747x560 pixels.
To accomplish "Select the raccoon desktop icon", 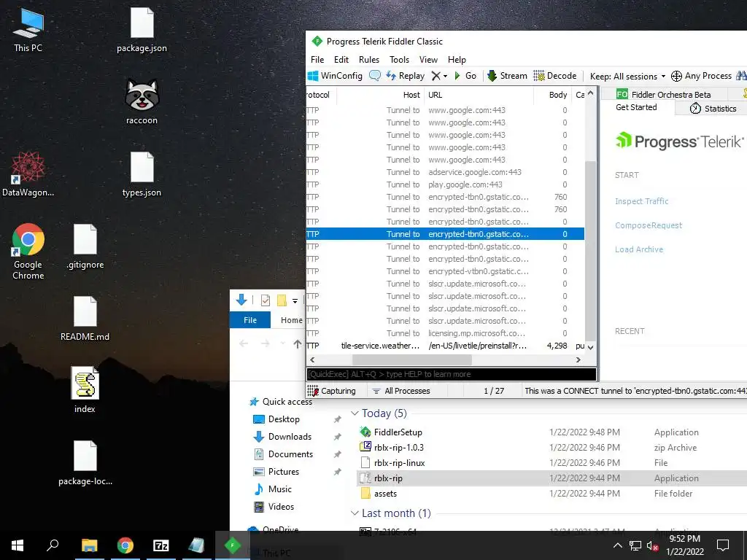I will (x=142, y=102).
